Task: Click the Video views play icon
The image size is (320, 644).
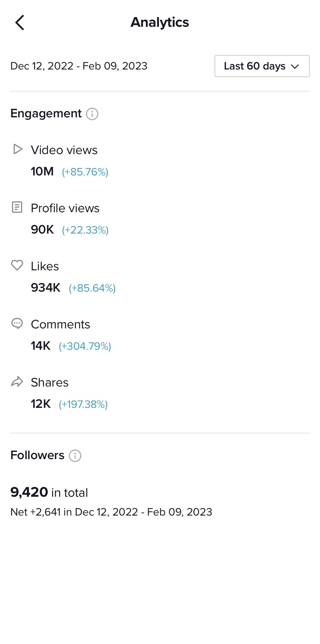Action: (x=18, y=149)
